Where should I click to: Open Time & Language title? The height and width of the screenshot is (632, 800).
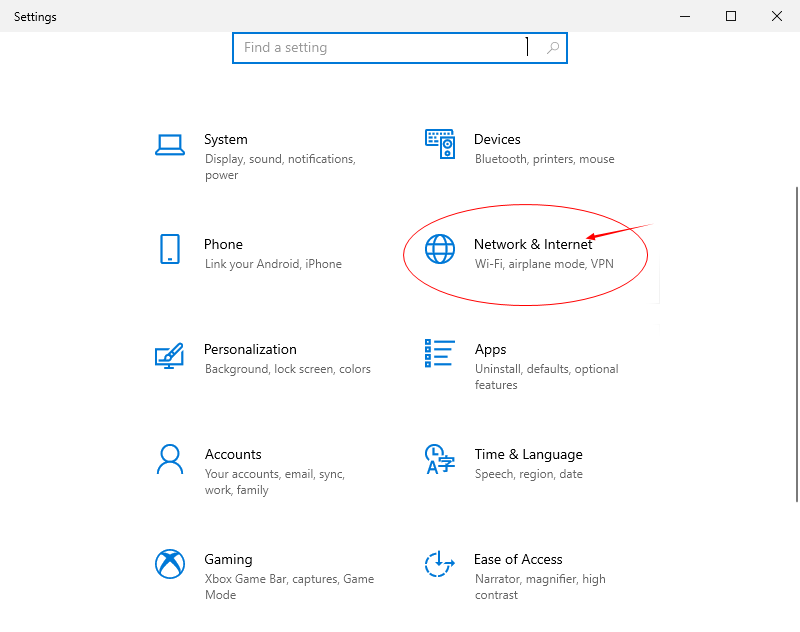(529, 454)
